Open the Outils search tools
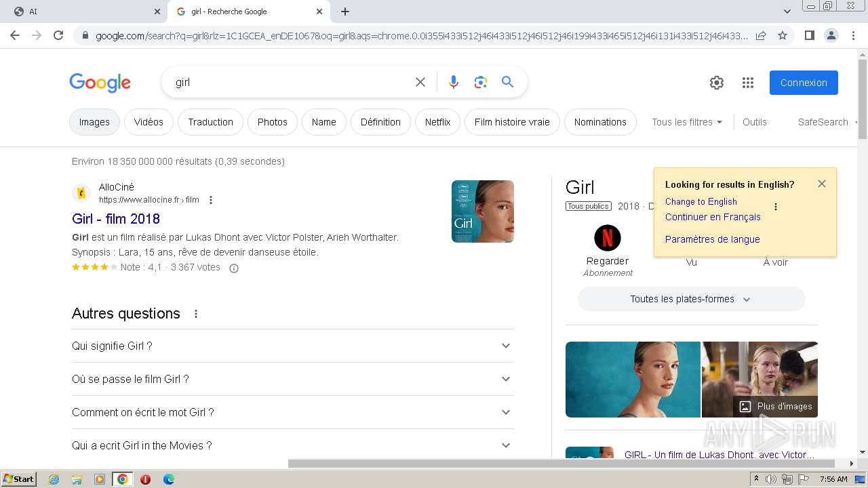 tap(755, 122)
